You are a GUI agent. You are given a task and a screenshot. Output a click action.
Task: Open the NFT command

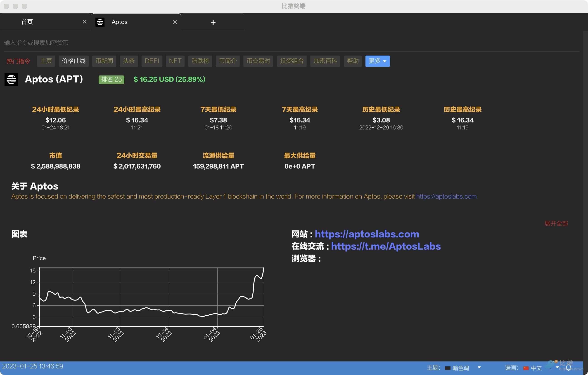pos(175,61)
